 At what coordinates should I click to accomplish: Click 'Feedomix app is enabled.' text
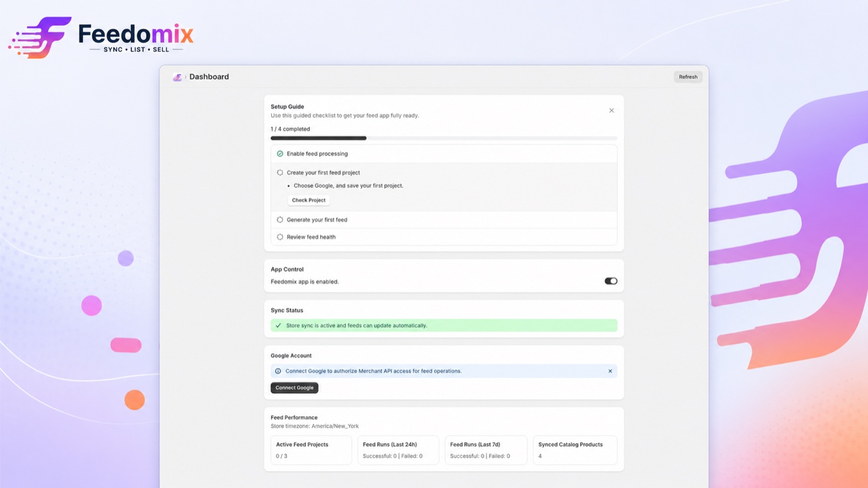click(304, 281)
